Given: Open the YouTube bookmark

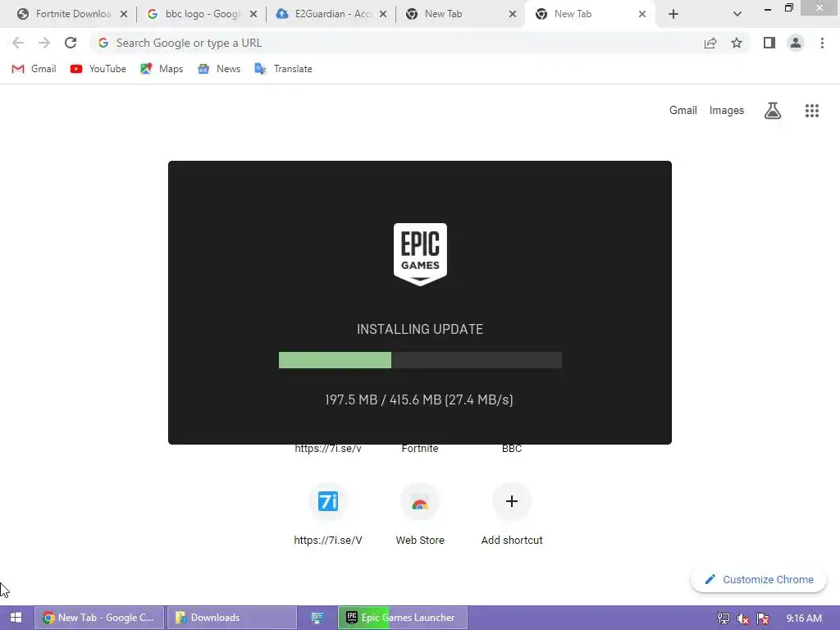Looking at the screenshot, I should click(x=98, y=69).
